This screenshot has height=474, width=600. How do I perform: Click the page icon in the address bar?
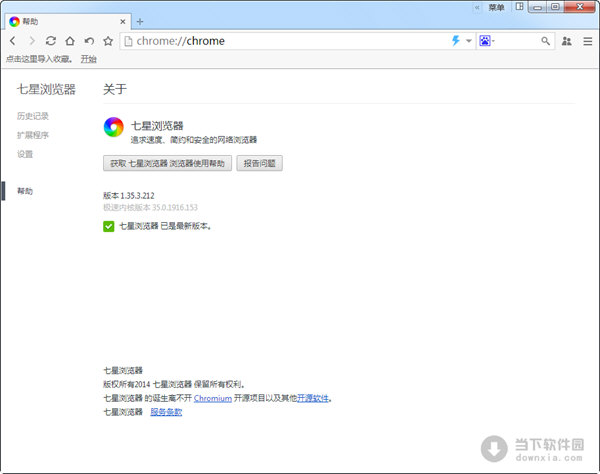129,41
